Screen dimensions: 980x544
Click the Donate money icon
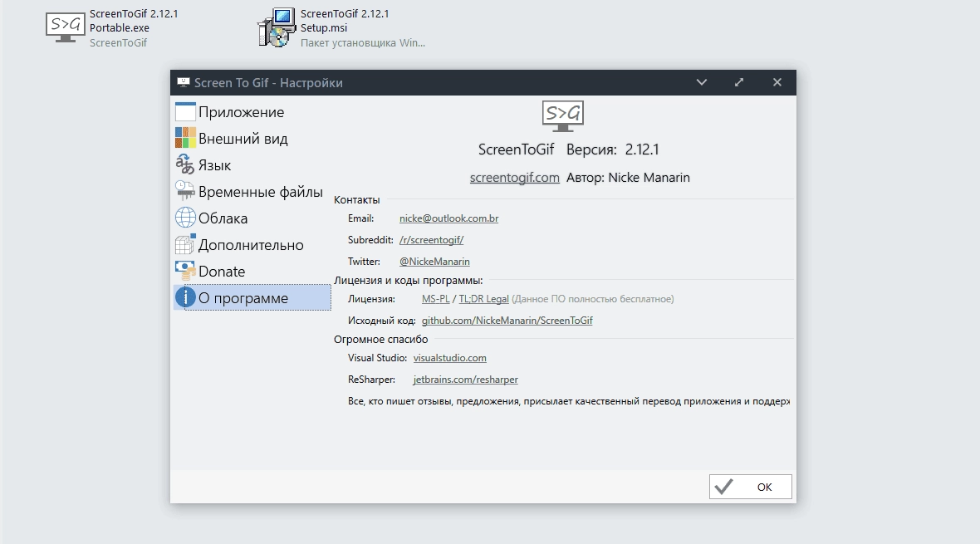point(185,271)
